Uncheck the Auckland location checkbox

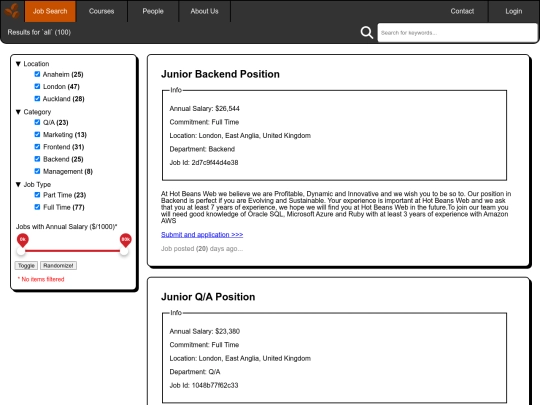(x=37, y=98)
